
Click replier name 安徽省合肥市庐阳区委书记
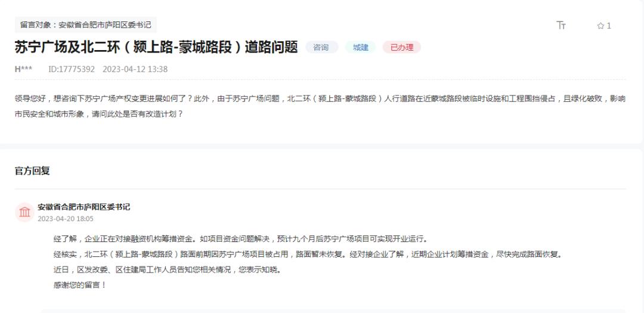84,207
